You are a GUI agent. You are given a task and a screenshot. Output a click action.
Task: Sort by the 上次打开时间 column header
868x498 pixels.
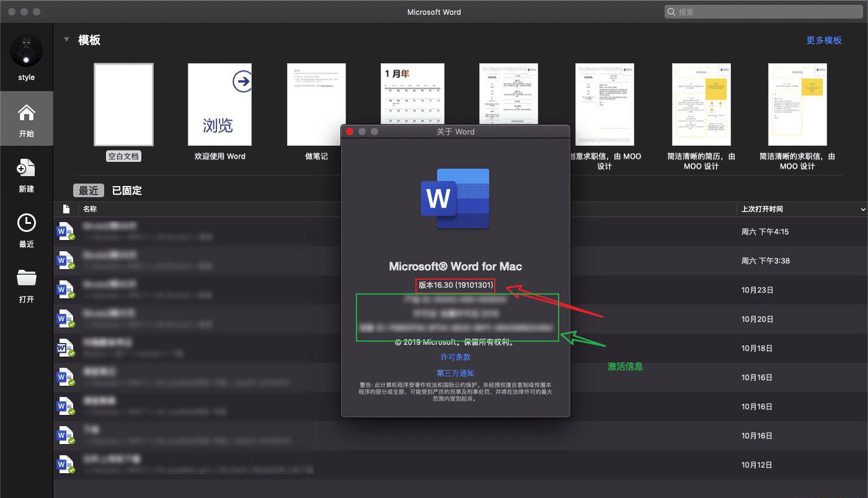coord(761,209)
